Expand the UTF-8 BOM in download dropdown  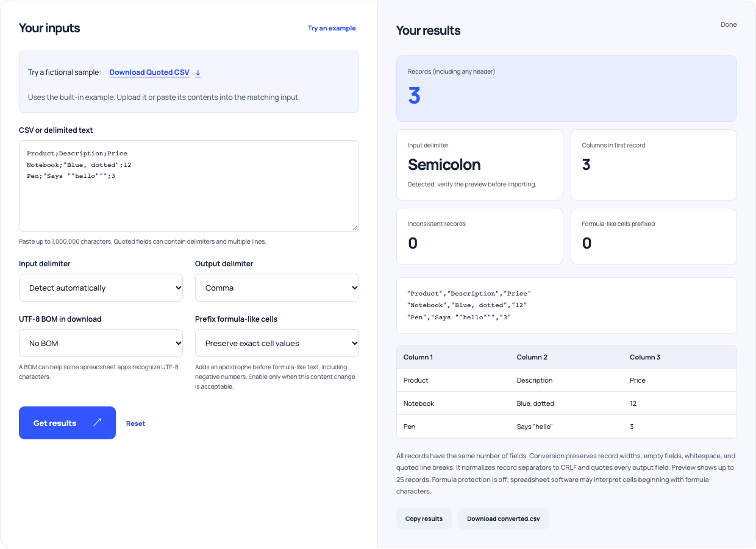101,343
